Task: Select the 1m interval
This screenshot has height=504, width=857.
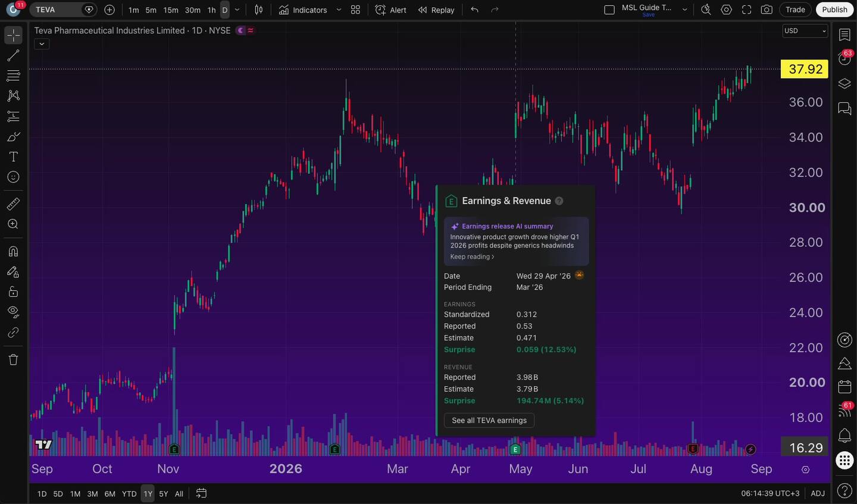Action: click(133, 10)
